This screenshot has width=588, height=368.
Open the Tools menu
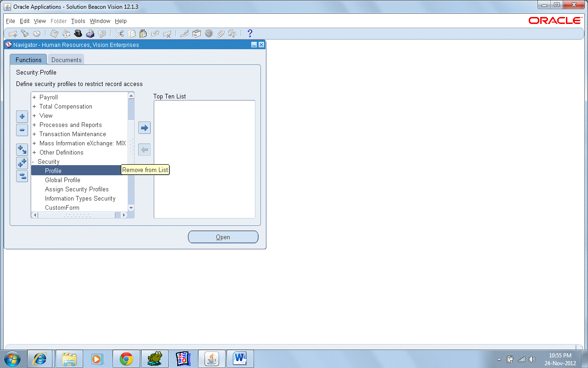coord(78,21)
